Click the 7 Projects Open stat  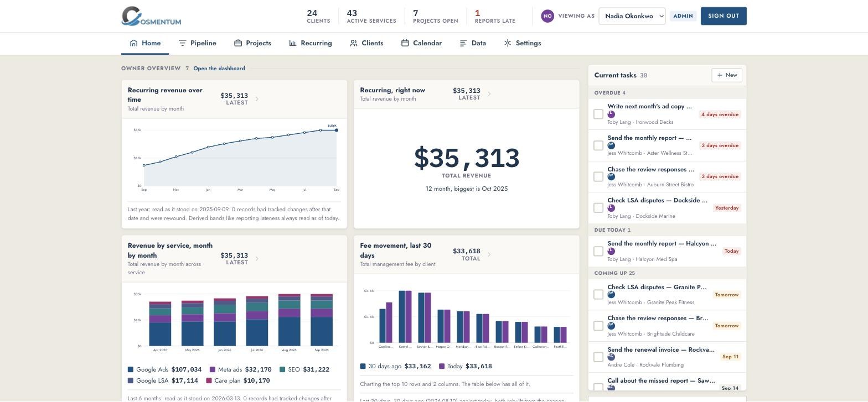pyautogui.click(x=436, y=16)
